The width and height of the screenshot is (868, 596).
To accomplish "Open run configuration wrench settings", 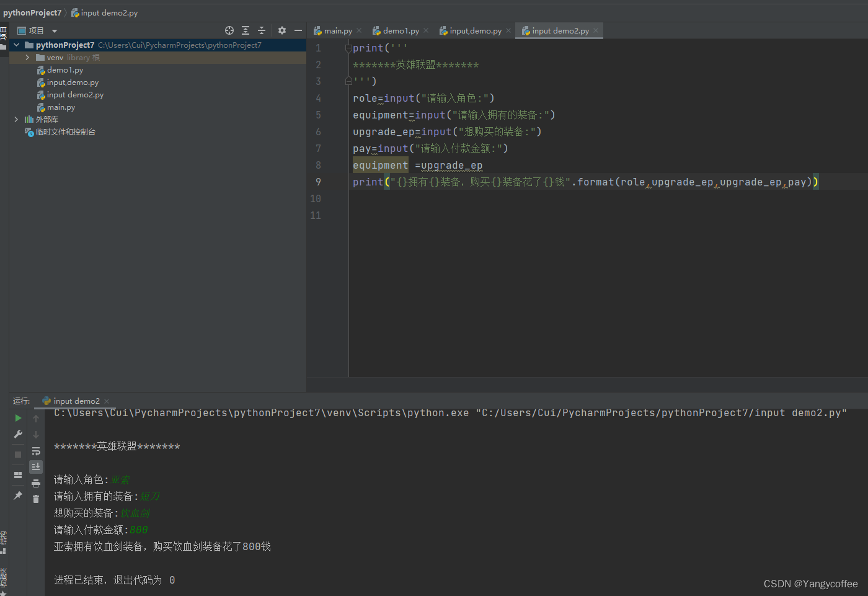I will click(x=18, y=434).
